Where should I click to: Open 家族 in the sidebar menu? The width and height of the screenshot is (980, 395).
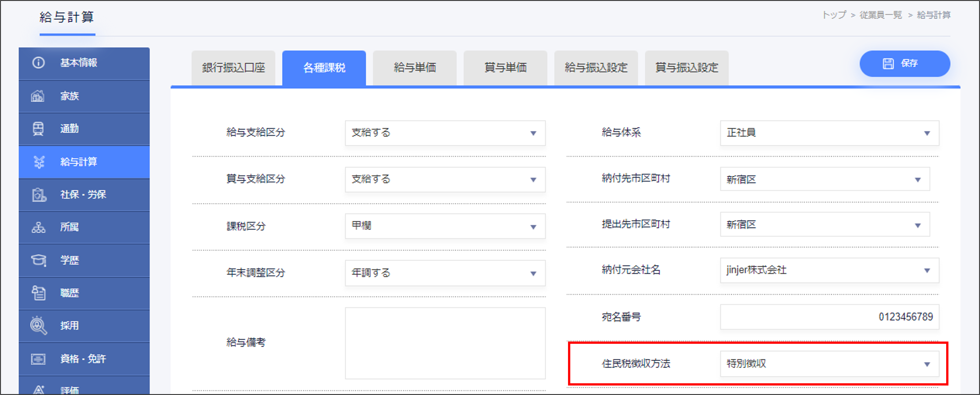click(x=84, y=96)
